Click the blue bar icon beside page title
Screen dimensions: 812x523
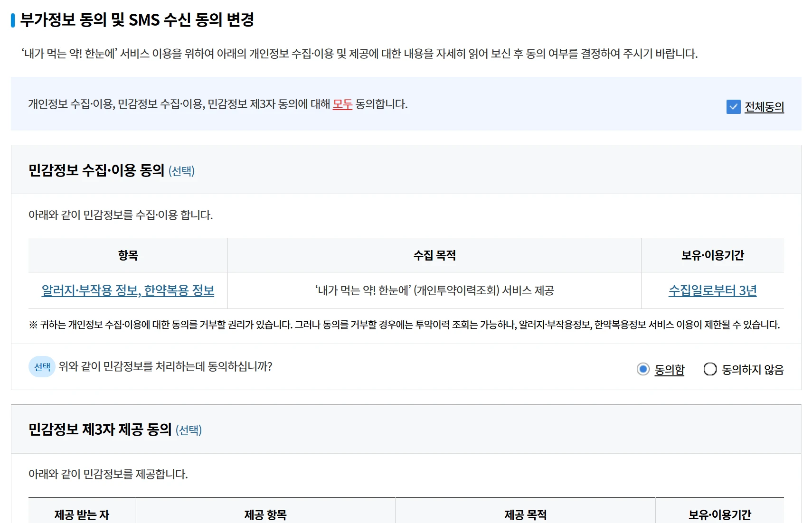point(13,20)
